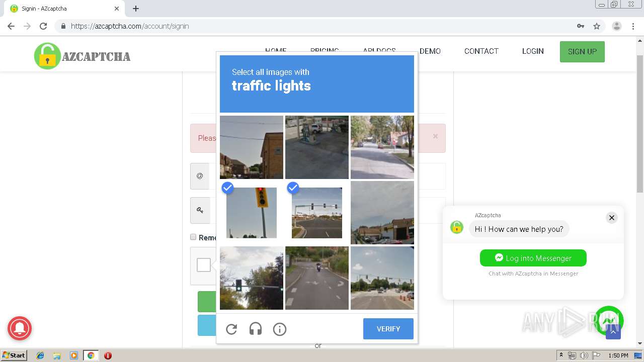Select the gas station captcha tile
This screenshot has width=644, height=362.
point(317,147)
